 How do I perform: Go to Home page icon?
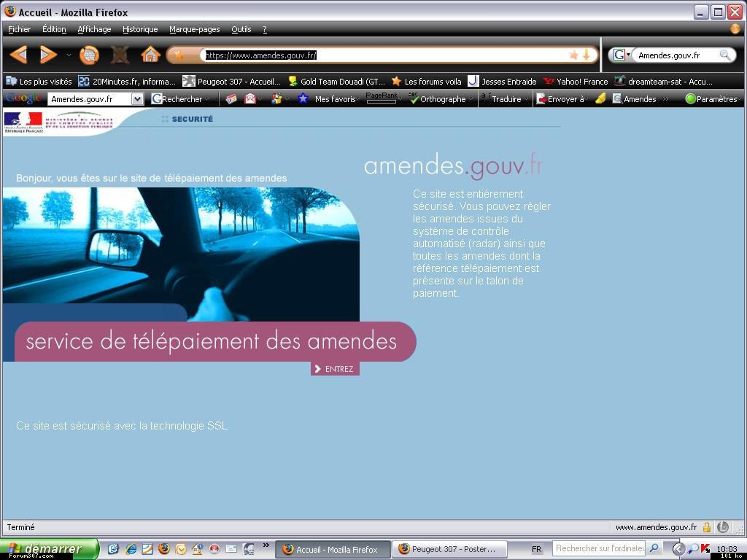click(150, 55)
